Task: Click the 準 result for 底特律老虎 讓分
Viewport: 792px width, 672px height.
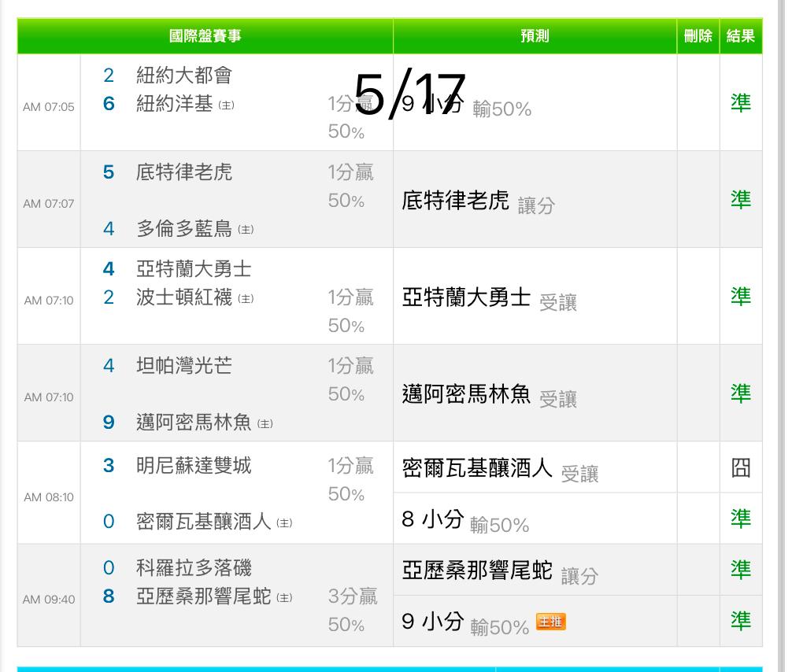Action: [x=741, y=200]
